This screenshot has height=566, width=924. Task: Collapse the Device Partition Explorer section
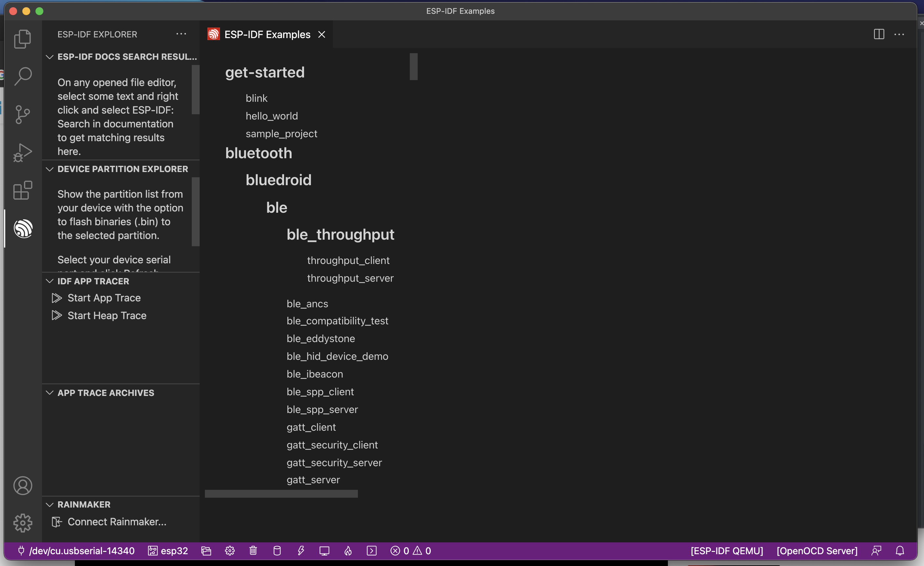pos(121,169)
